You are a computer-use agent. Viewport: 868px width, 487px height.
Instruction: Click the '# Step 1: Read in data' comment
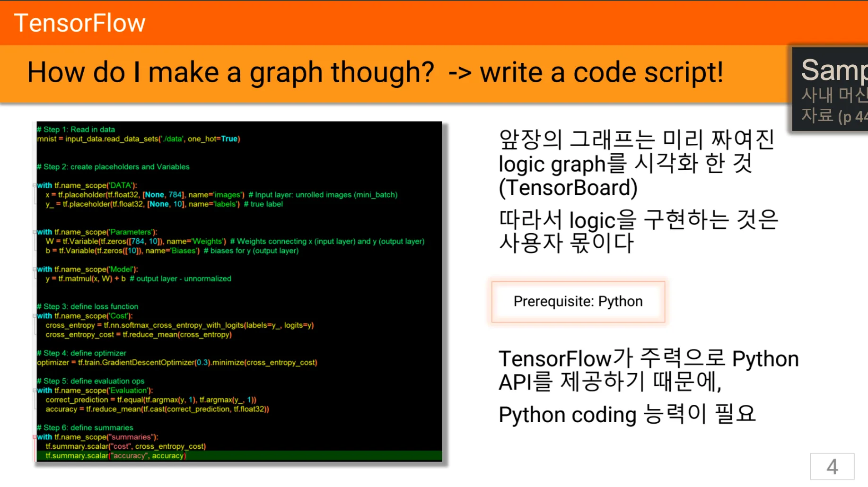pos(76,130)
